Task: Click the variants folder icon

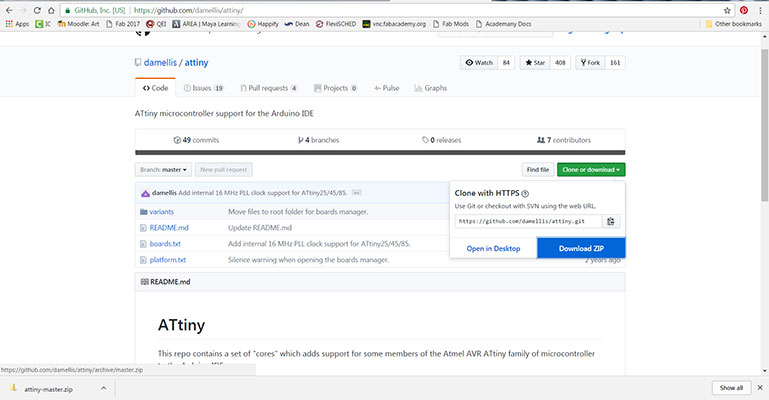Action: 143,212
